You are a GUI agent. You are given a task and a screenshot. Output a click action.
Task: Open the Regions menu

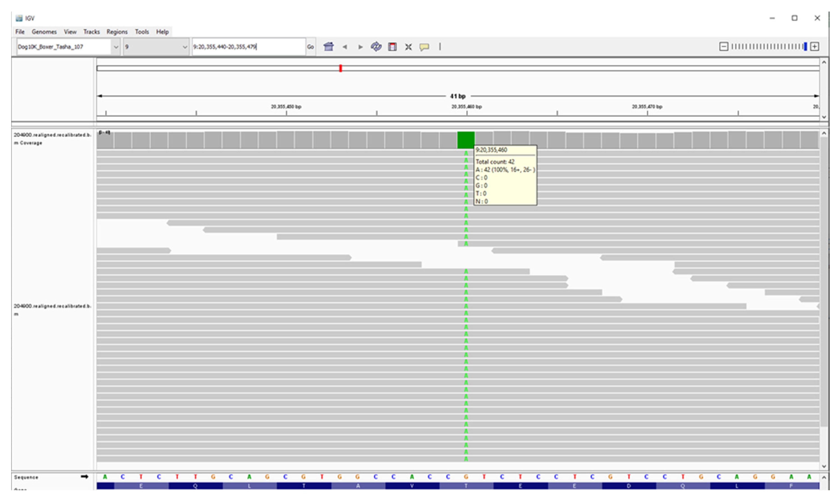click(117, 32)
